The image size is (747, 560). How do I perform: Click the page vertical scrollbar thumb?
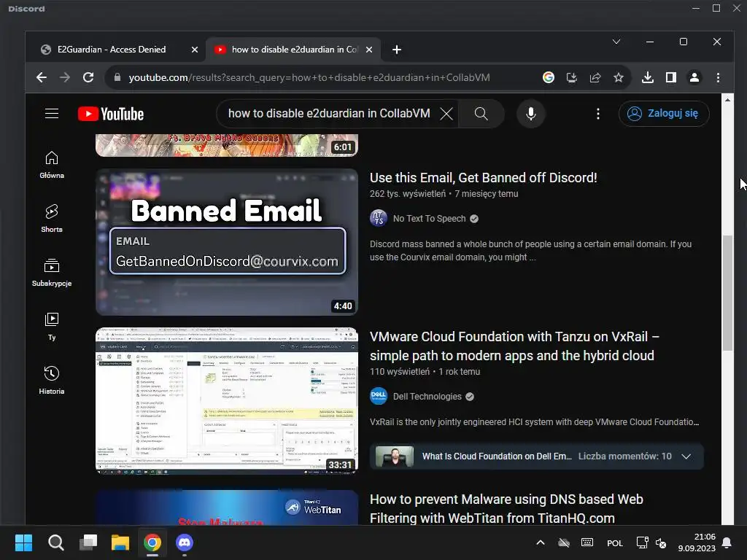pyautogui.click(x=727, y=293)
